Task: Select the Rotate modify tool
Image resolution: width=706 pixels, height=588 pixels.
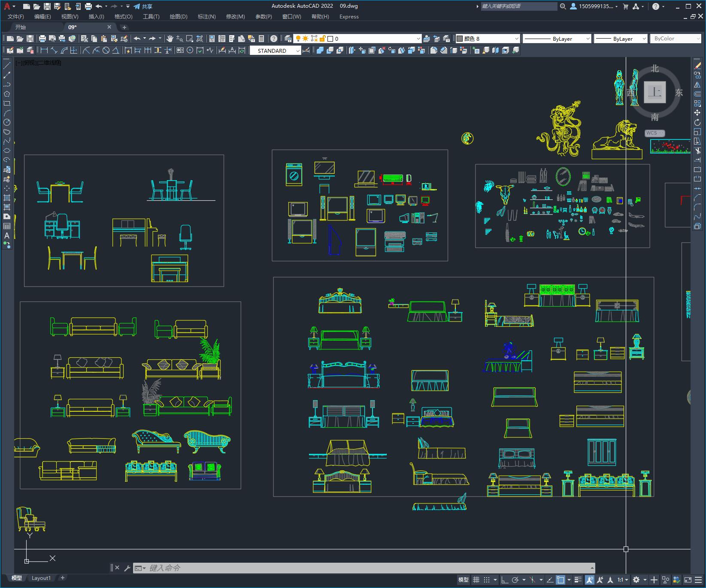Action: (x=697, y=122)
